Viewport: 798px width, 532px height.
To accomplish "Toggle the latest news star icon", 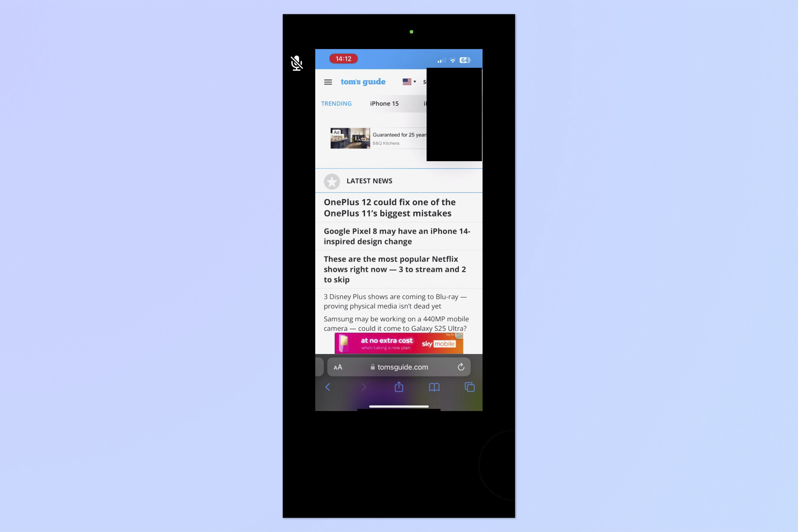I will click(x=331, y=181).
